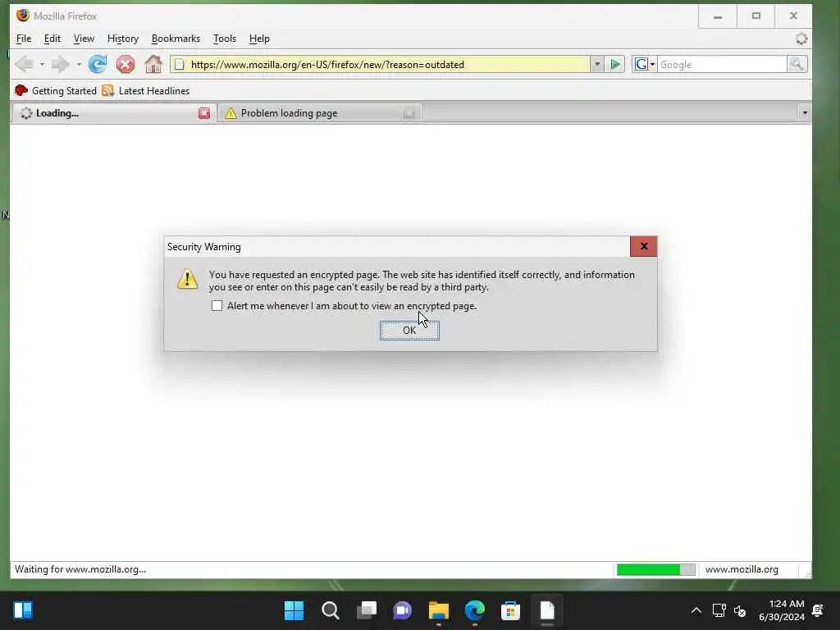
Task: Open the Widgets panel on taskbar
Action: (x=22, y=610)
